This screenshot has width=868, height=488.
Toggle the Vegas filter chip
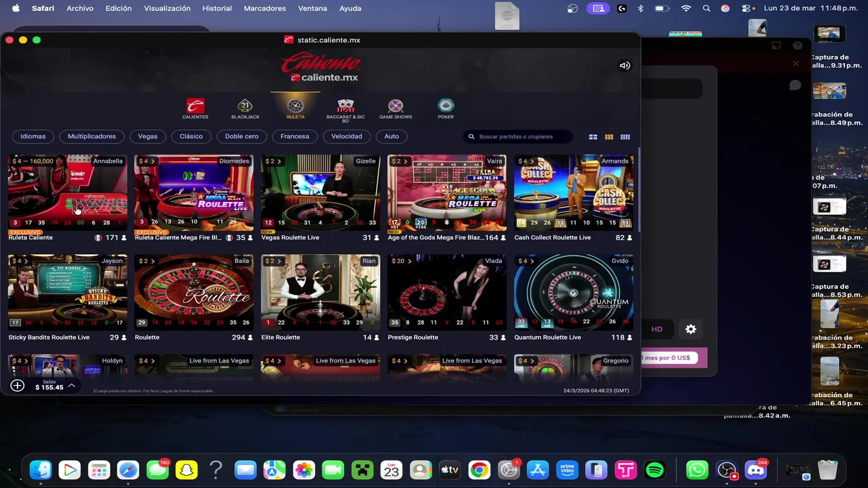click(x=148, y=136)
